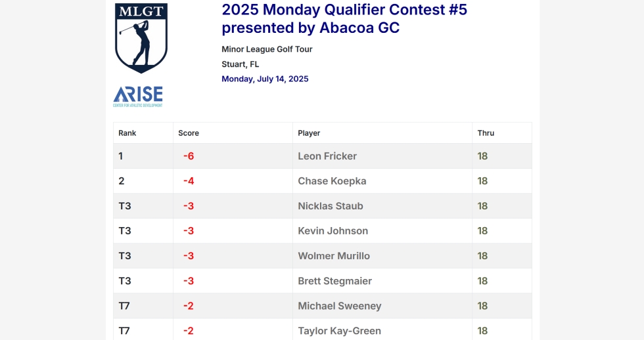644x340 pixels.
Task: Sort by the Score column header
Action: 189,133
